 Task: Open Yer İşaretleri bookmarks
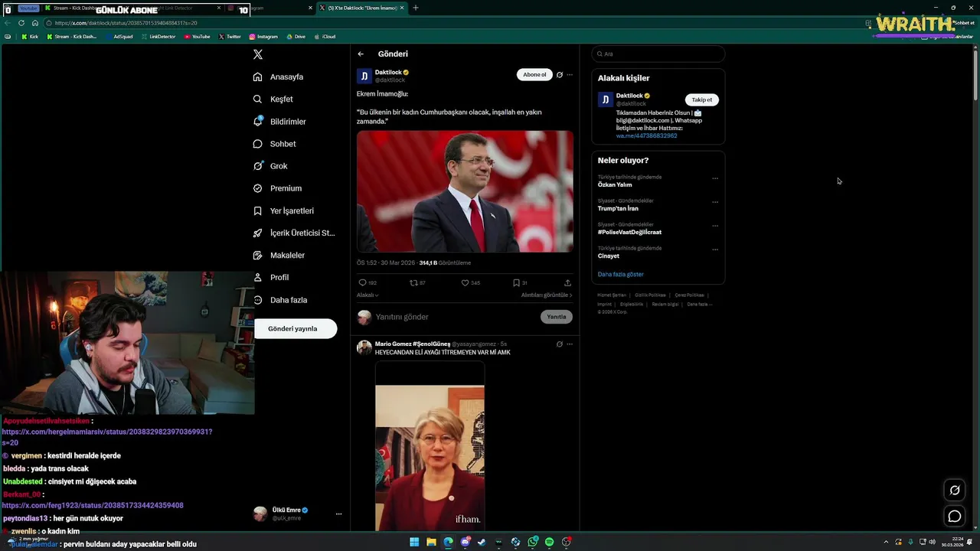pos(283,210)
